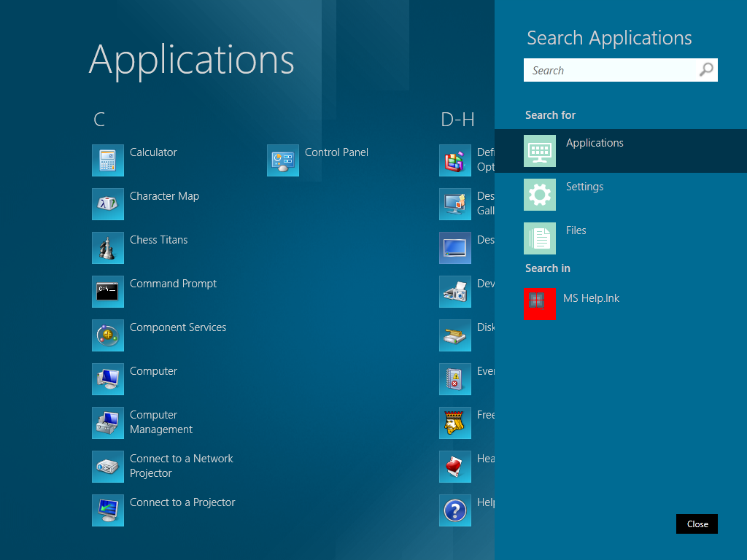Launch the Command Prompt icon
This screenshot has width=747, height=560.
pos(108,292)
